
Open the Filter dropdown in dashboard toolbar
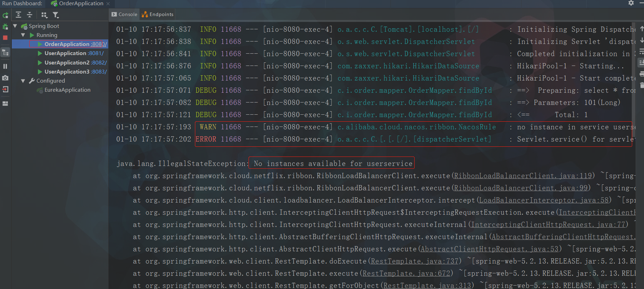pyautogui.click(x=56, y=15)
